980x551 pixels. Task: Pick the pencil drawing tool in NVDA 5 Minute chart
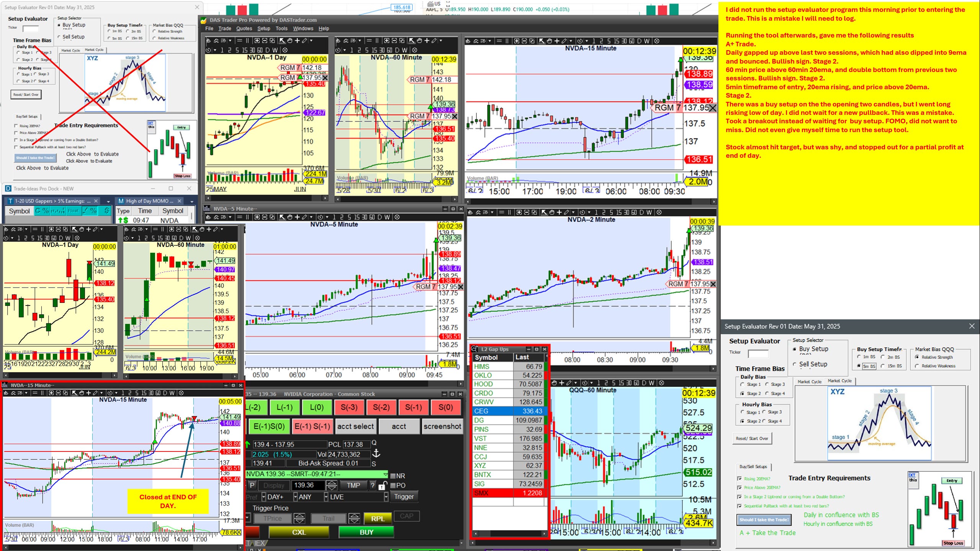coord(304,217)
